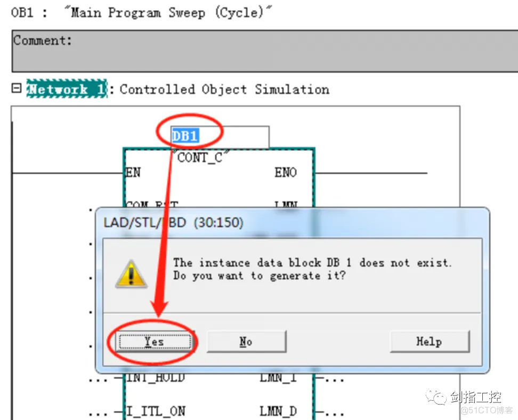Screen dimensions: 518x420
Task: Open Help for this dialog
Action: pos(430,342)
